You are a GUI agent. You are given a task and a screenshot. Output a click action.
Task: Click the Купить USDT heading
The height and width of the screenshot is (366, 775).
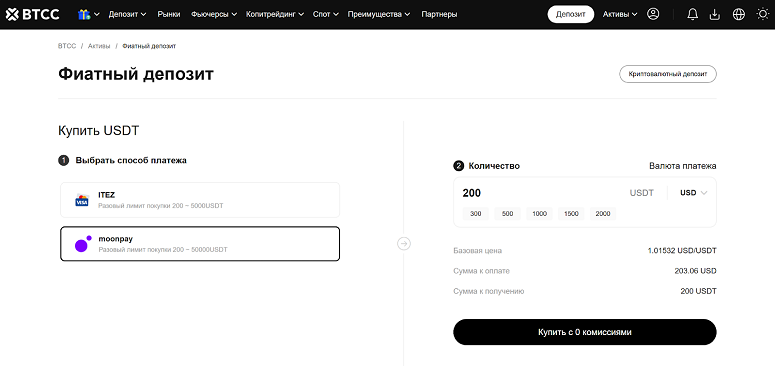(99, 131)
